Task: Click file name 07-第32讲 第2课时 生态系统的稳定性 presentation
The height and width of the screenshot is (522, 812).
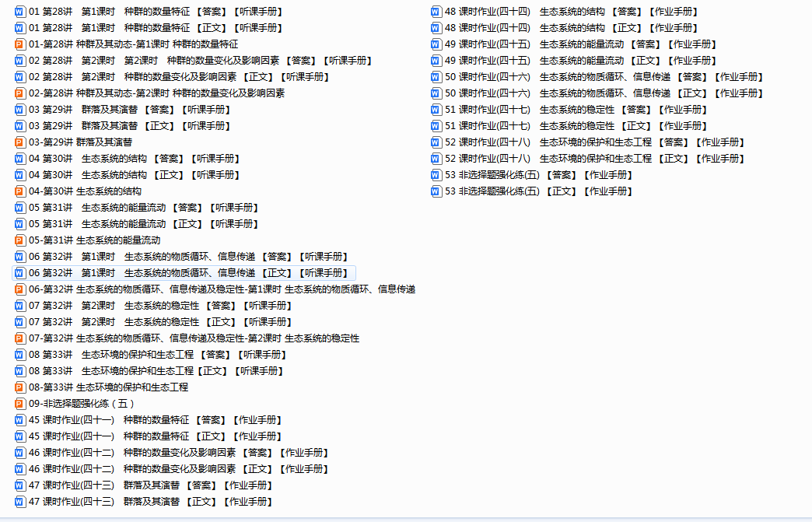Action: pos(194,338)
